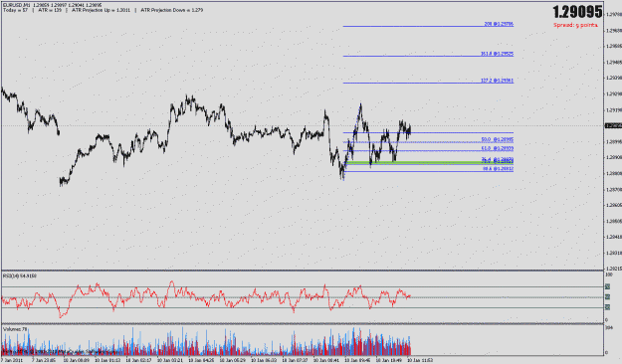Click the 10 Jan 07:37 time axis label

295,360
